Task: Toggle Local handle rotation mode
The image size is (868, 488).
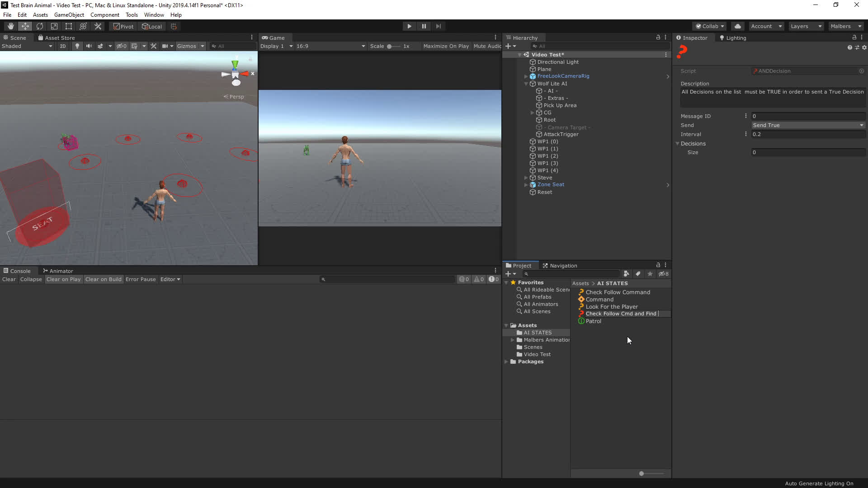Action: point(152,26)
